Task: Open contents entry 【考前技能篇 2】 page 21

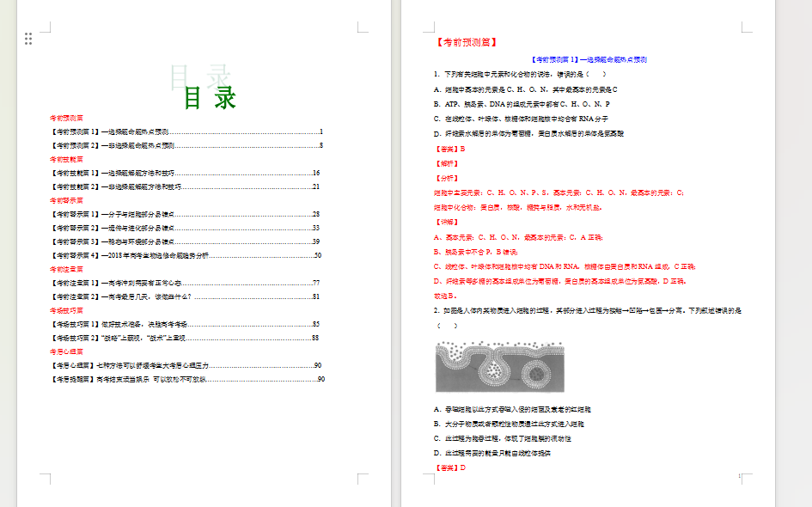Action: (x=185, y=186)
